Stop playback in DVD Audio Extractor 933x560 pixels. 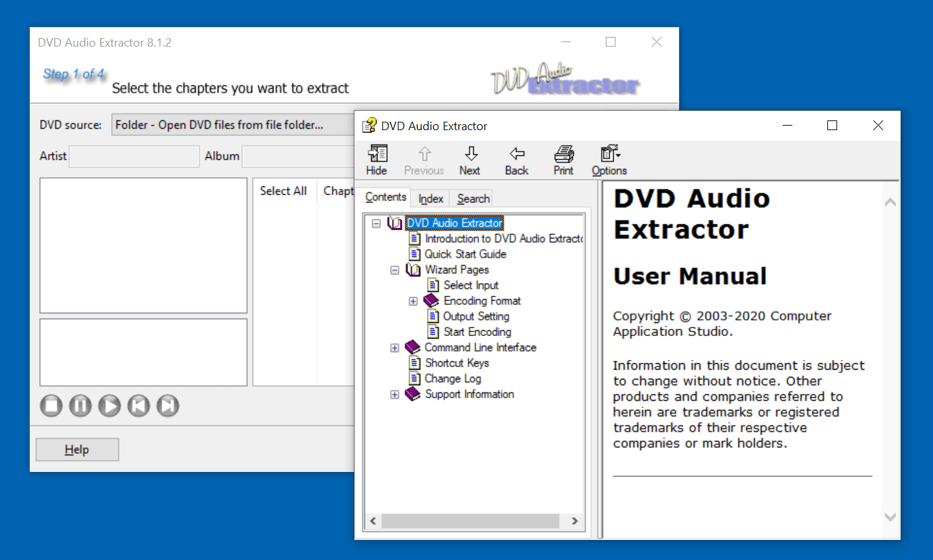51,406
